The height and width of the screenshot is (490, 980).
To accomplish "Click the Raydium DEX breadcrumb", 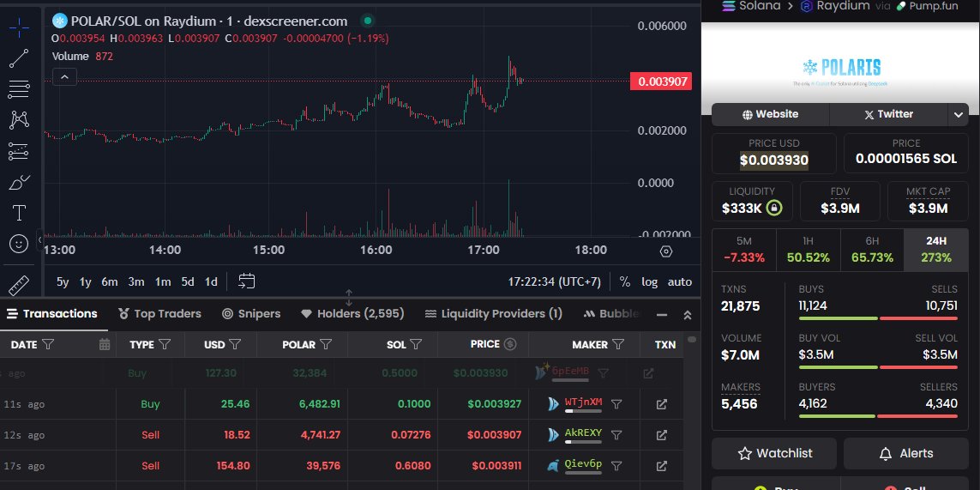I will point(835,6).
